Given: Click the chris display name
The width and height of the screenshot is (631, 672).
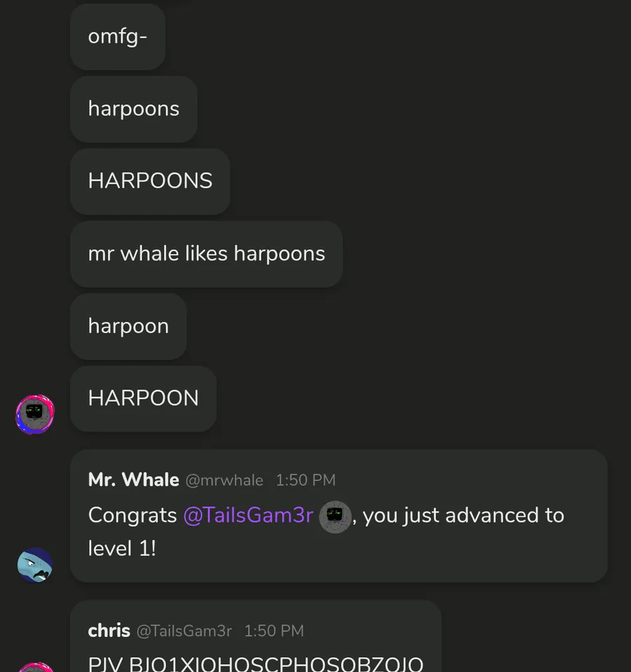Looking at the screenshot, I should click(x=109, y=631).
